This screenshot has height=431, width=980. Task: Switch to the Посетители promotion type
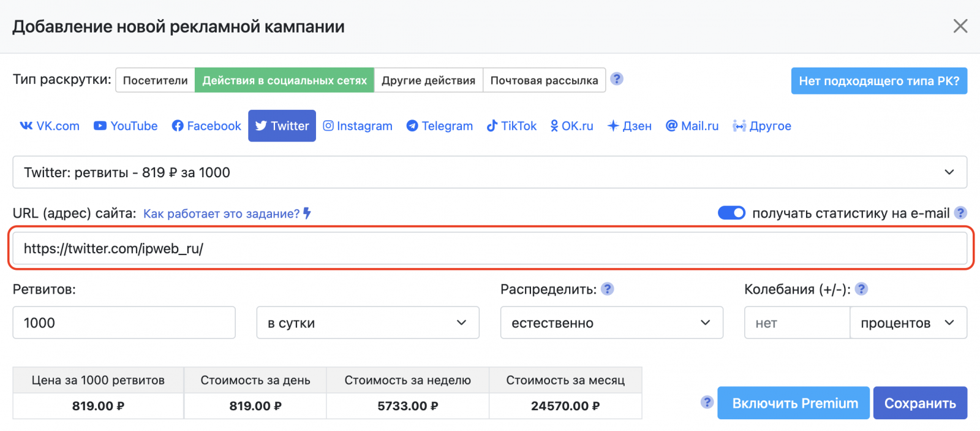(x=156, y=80)
